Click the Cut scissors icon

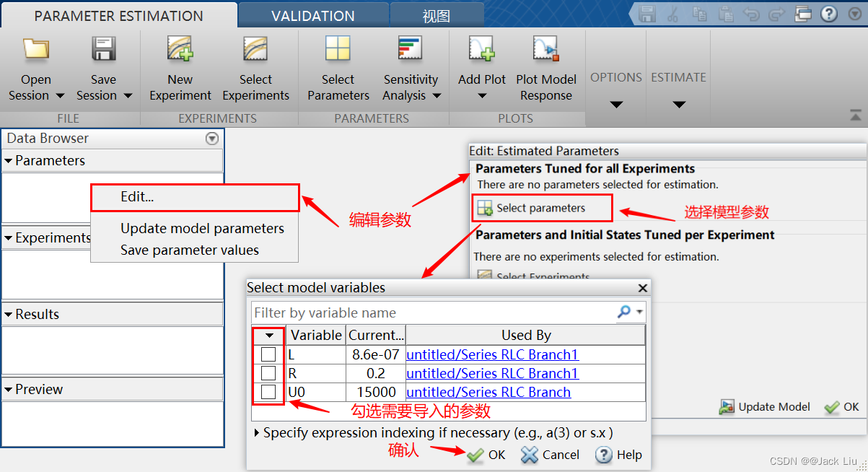673,14
